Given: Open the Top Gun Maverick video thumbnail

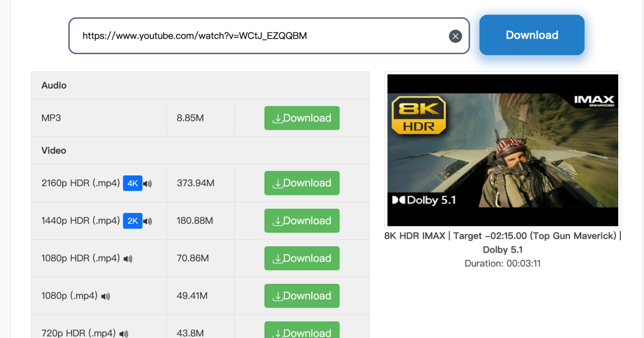Looking at the screenshot, I should [503, 150].
